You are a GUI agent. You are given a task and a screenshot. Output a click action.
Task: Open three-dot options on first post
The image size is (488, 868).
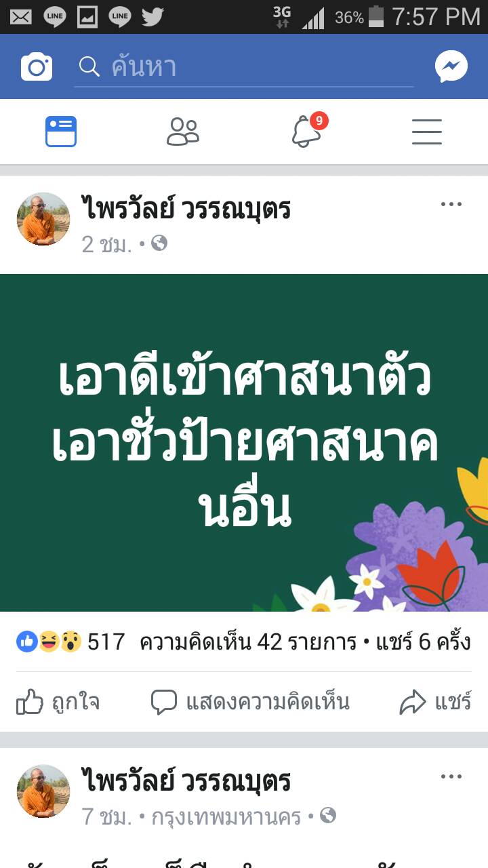tap(451, 204)
